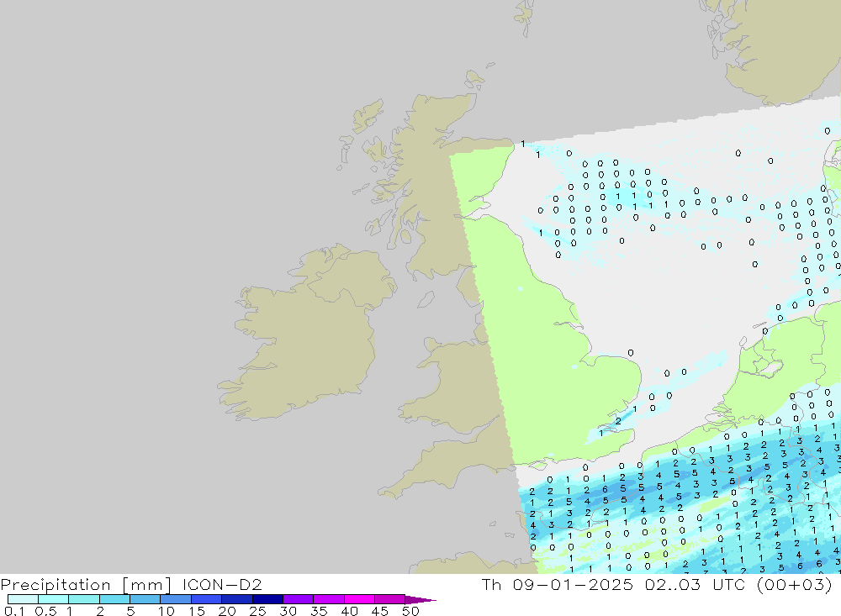Click the '10' legend value label
The image size is (841, 616).
(167, 611)
